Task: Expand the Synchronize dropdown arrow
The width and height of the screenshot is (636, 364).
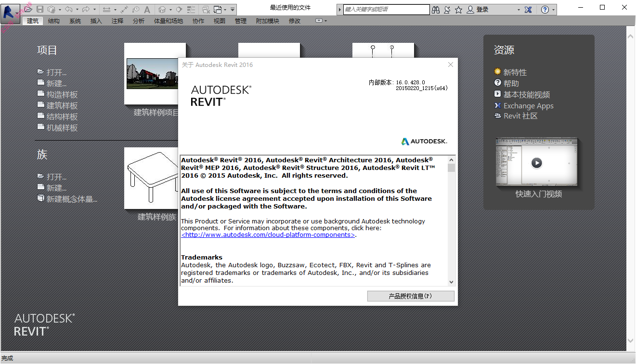Action: point(60,10)
